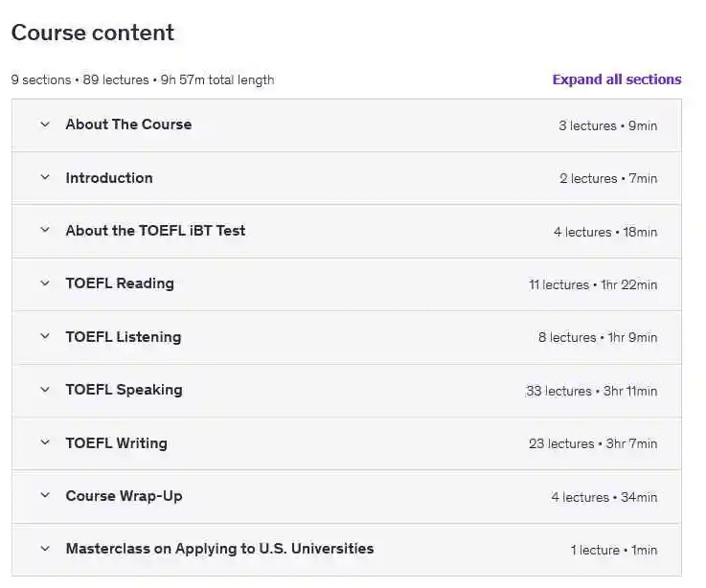Click the TOEFL Listening section title

point(123,337)
